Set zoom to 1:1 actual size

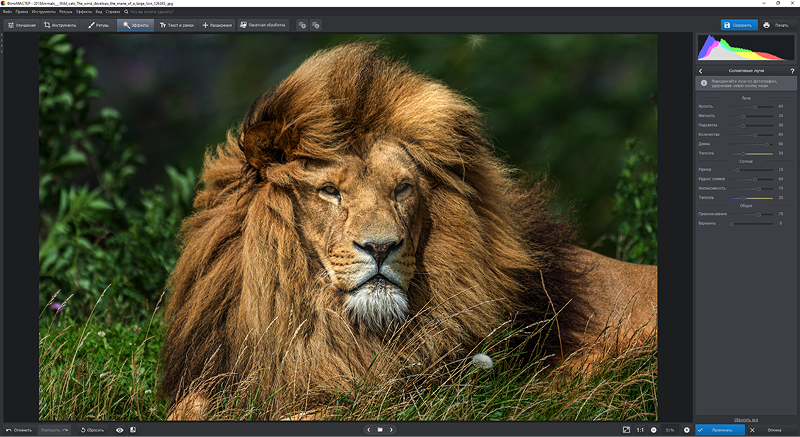(640, 430)
